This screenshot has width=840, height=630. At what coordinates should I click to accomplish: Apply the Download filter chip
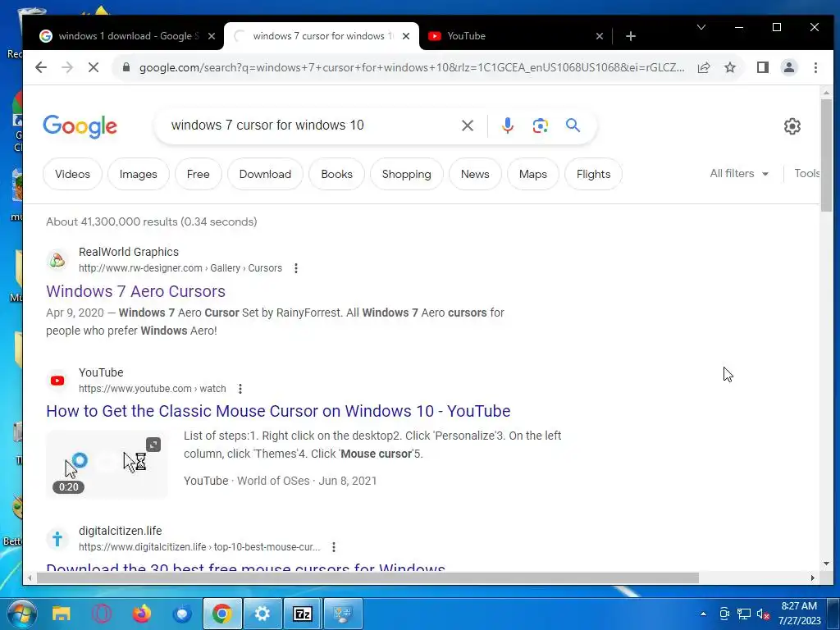point(265,174)
